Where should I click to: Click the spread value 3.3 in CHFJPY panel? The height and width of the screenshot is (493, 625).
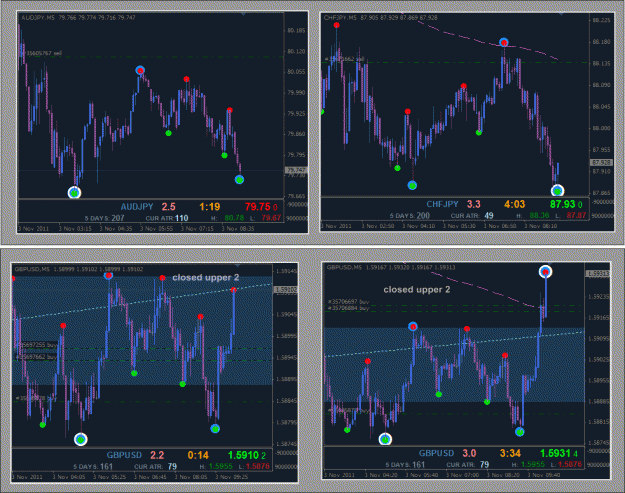point(474,204)
